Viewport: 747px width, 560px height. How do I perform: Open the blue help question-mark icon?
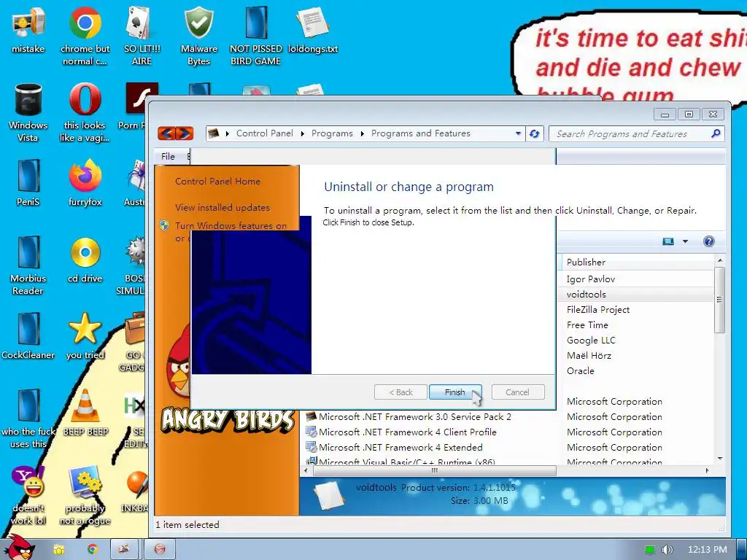coord(709,241)
